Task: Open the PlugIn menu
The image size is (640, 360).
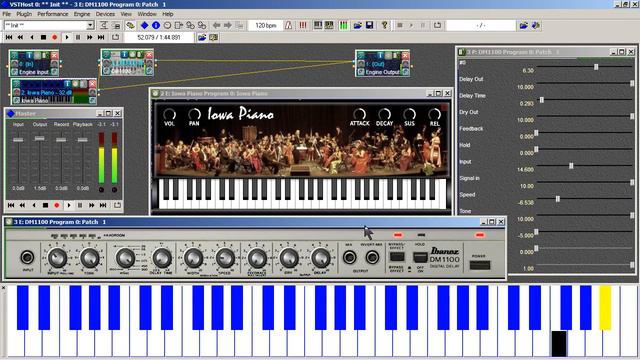Action: tap(24, 14)
